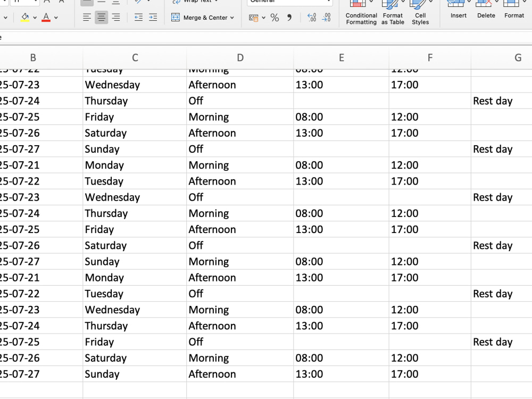Select date cell in Sunday Afternoon row
Viewport: 532px width, 399px height.
click(x=41, y=374)
